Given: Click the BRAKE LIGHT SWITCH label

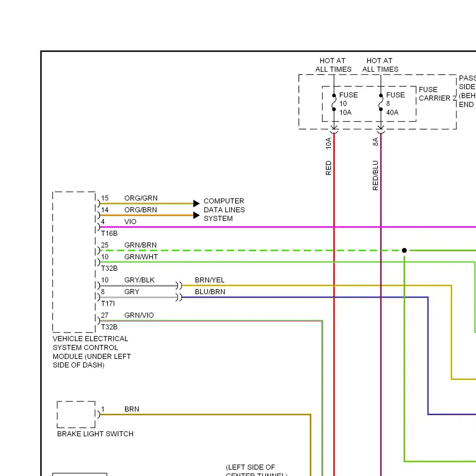Looking at the screenshot, I should [95, 434].
